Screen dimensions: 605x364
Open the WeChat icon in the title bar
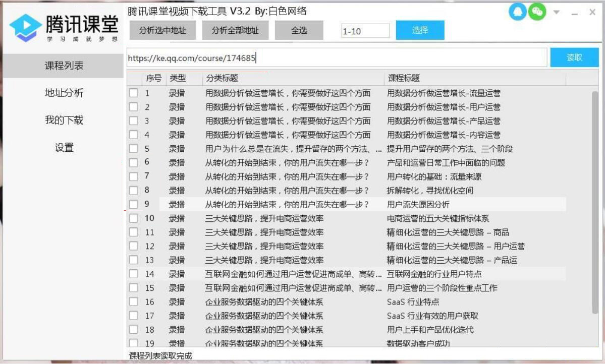point(537,12)
